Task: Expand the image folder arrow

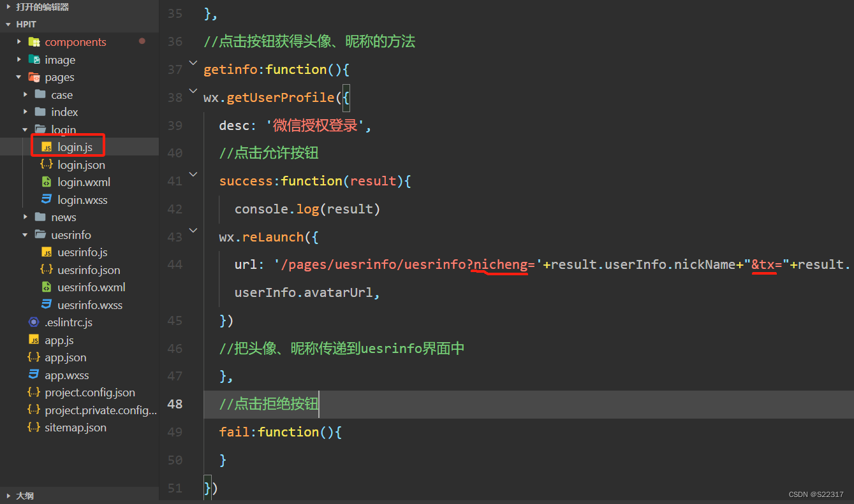Action: click(x=19, y=60)
